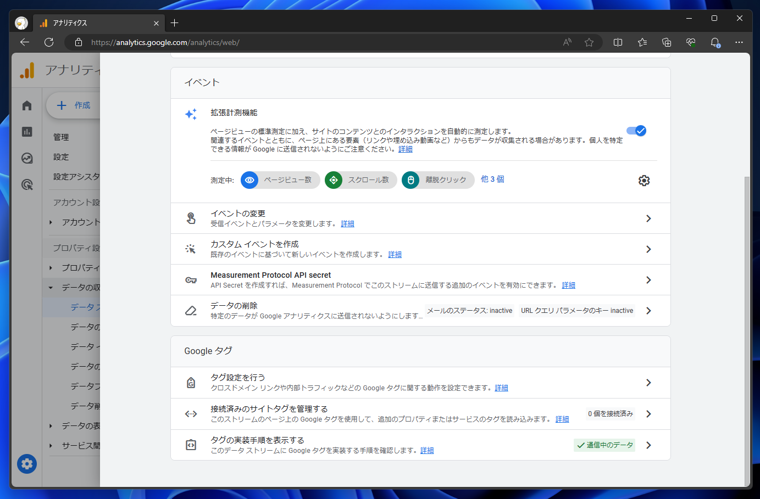Open Reports bar chart sidebar icon

pyautogui.click(x=27, y=131)
